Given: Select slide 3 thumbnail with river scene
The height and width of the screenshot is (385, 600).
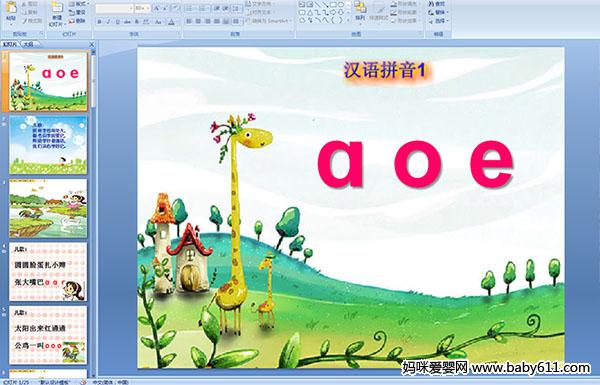Looking at the screenshot, I should (x=48, y=209).
